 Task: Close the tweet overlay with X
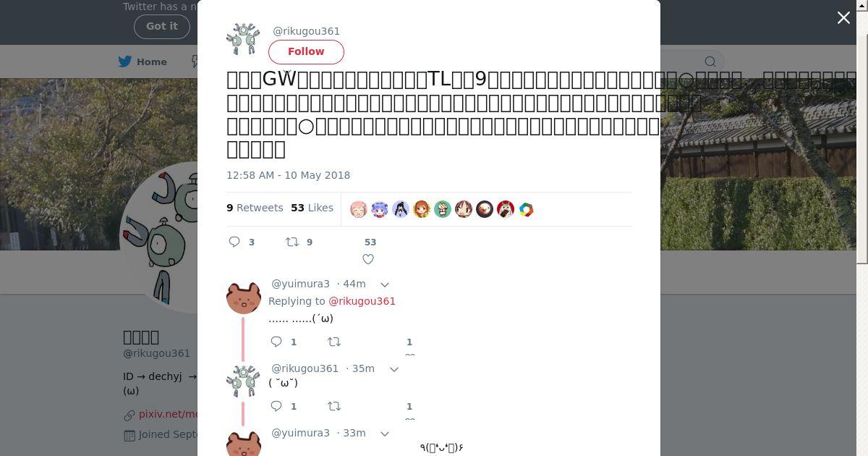(x=843, y=18)
